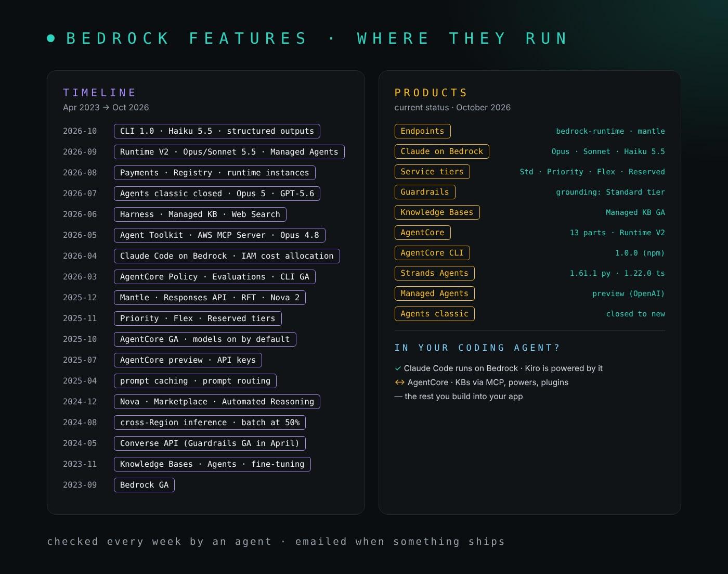Click the 1.0.0 (npm) version text

640,253
